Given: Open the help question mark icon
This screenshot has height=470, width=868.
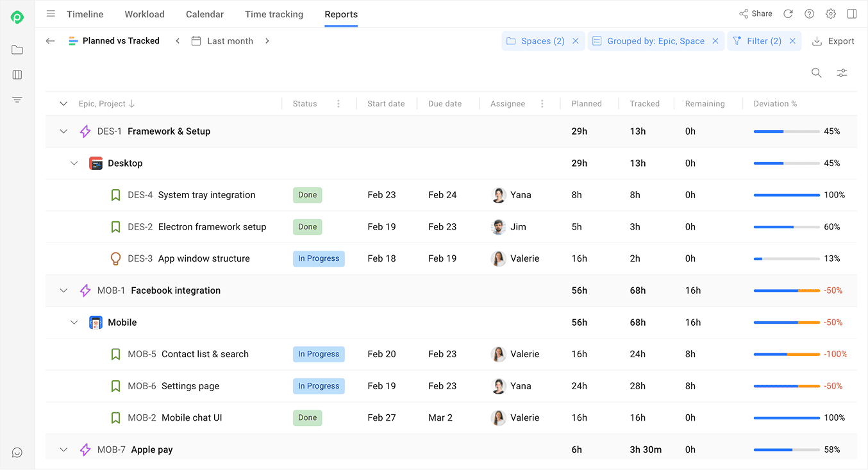Looking at the screenshot, I should [x=809, y=14].
